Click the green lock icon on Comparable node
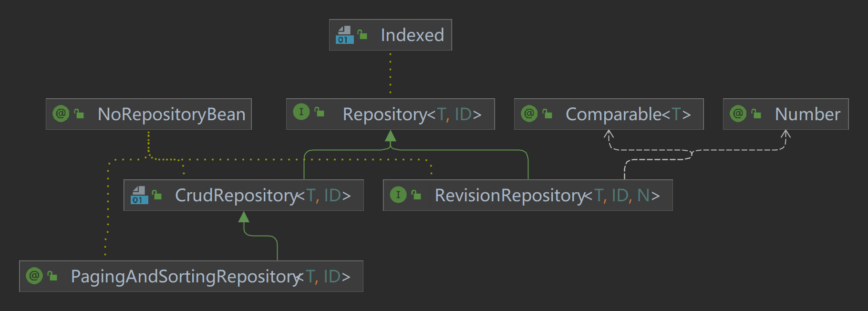Screen dimensions: 868x311 click(x=548, y=114)
